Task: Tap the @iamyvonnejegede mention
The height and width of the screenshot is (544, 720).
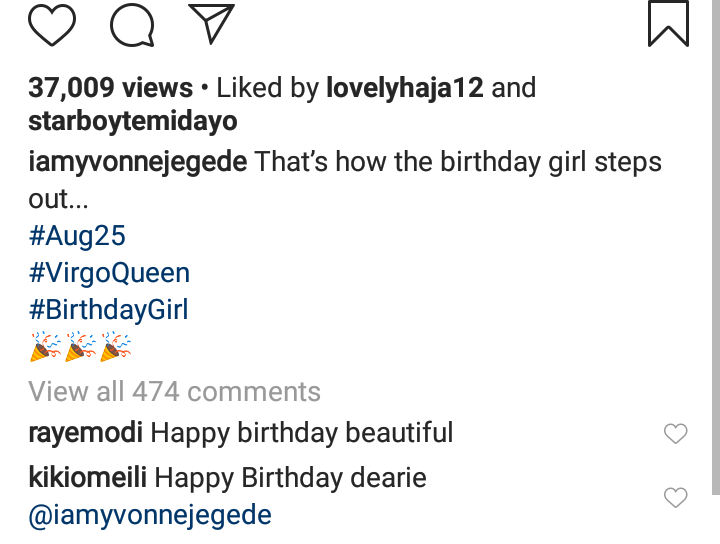Action: coord(150,515)
